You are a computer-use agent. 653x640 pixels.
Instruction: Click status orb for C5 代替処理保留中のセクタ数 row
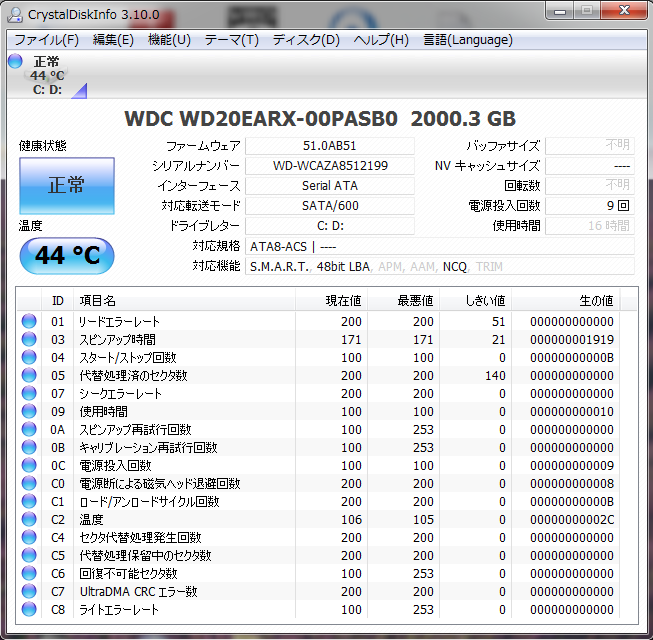tap(29, 555)
